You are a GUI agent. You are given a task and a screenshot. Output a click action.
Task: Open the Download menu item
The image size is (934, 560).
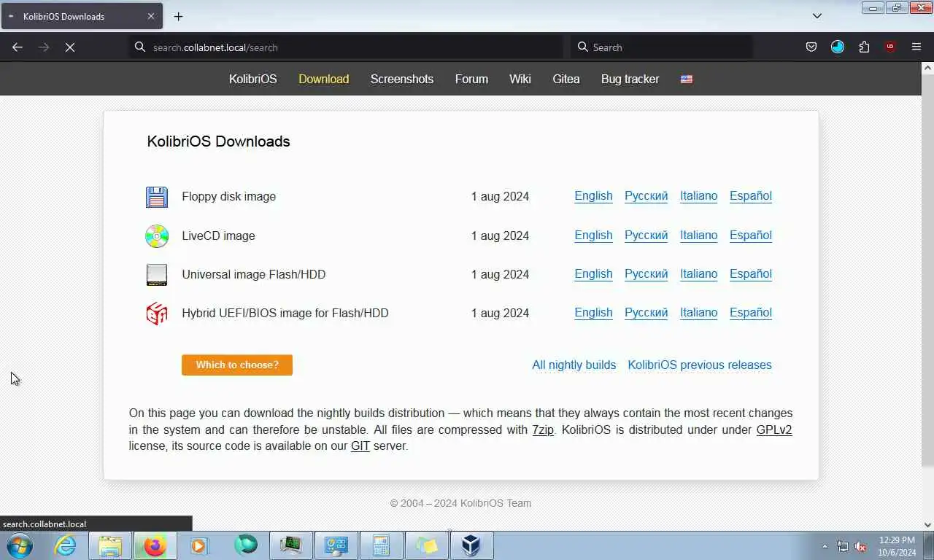tap(324, 79)
